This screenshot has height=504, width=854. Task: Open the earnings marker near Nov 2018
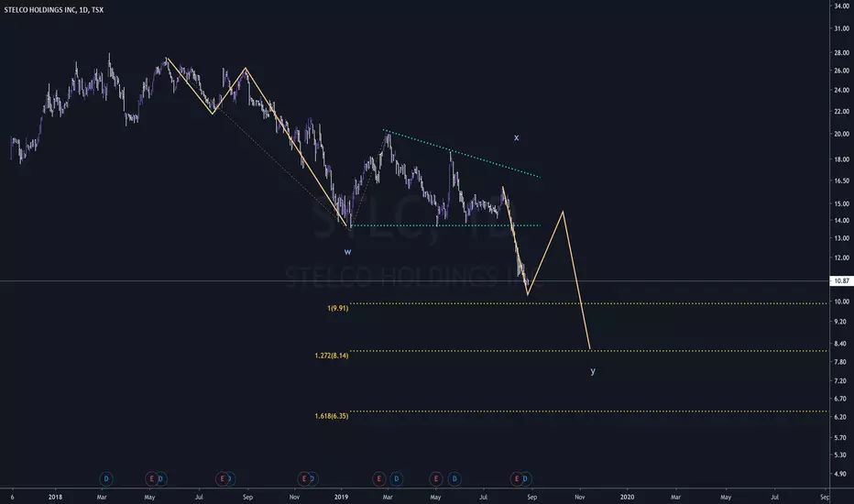(304, 479)
